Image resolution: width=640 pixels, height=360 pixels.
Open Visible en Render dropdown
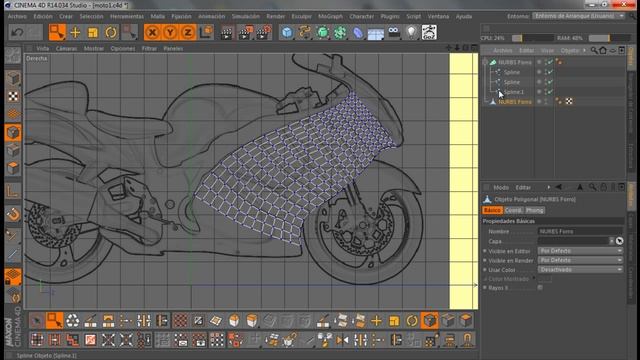580,260
